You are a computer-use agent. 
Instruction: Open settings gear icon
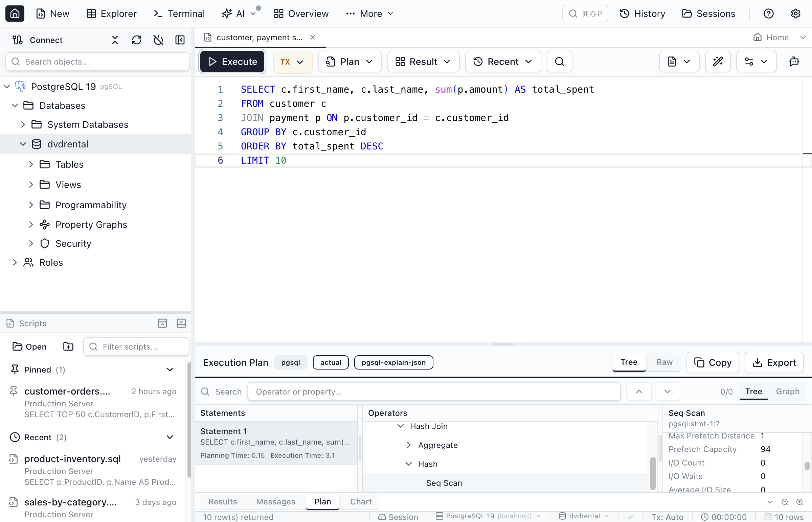(x=795, y=14)
